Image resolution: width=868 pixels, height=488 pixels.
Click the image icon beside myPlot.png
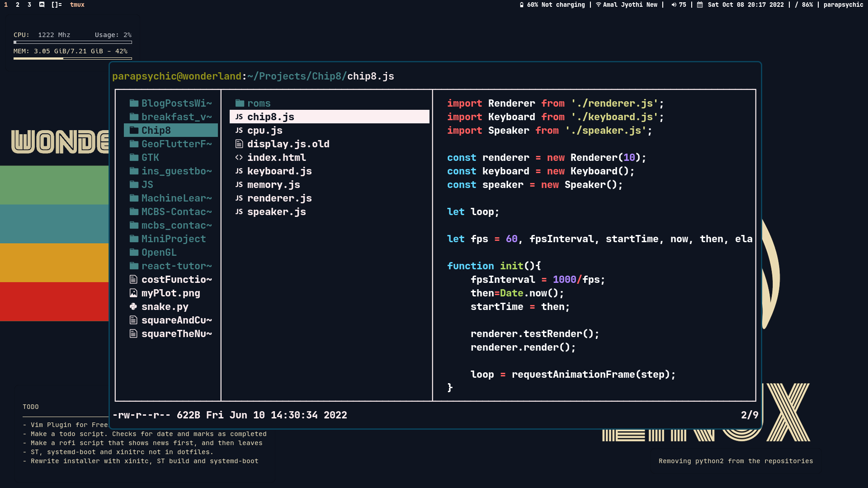click(133, 293)
